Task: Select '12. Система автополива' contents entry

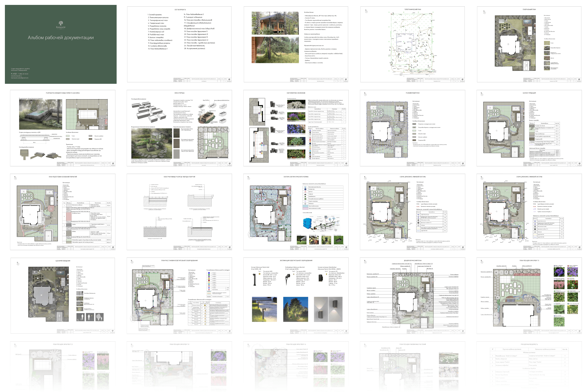Action: pos(157,46)
